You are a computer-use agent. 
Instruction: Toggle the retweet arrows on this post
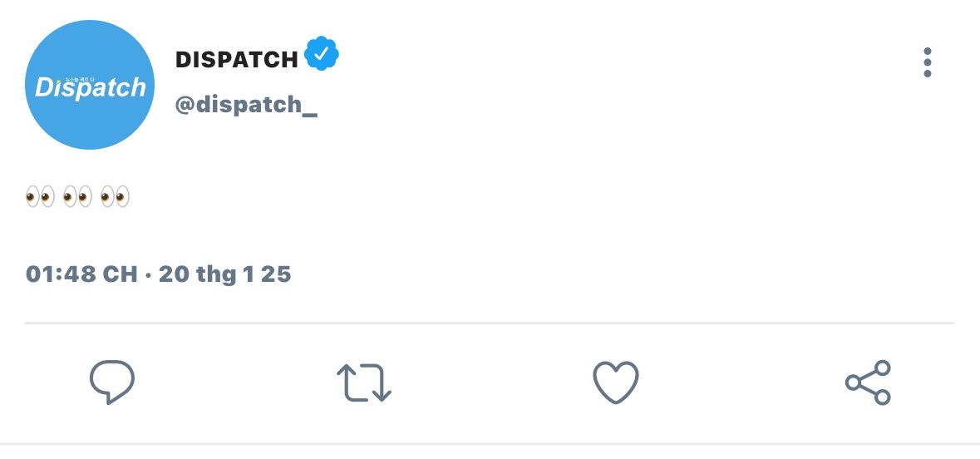point(364,382)
